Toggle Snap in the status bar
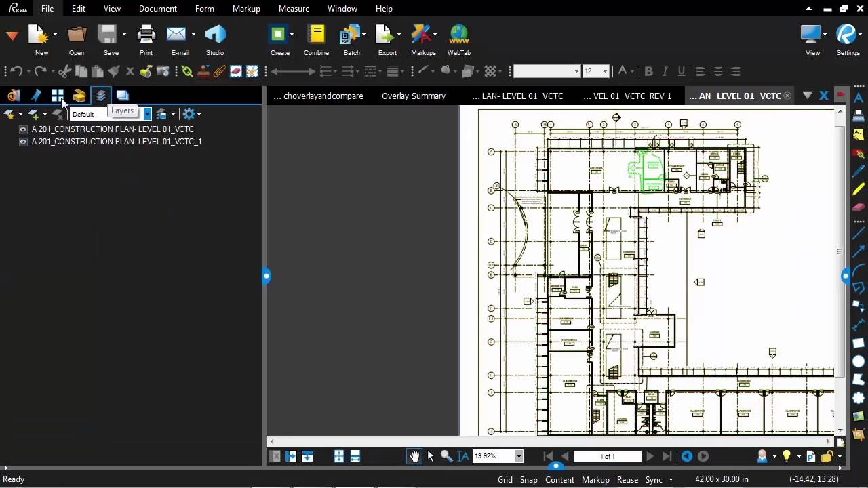 [528, 479]
